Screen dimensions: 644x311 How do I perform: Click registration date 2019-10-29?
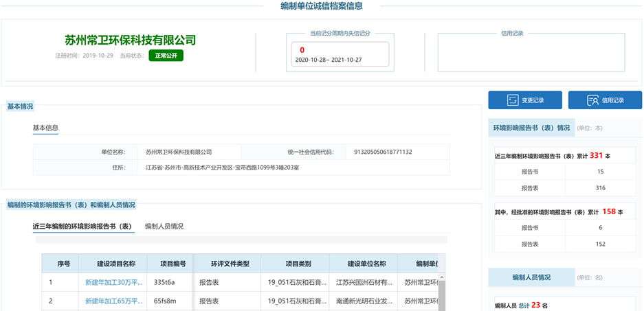click(98, 56)
